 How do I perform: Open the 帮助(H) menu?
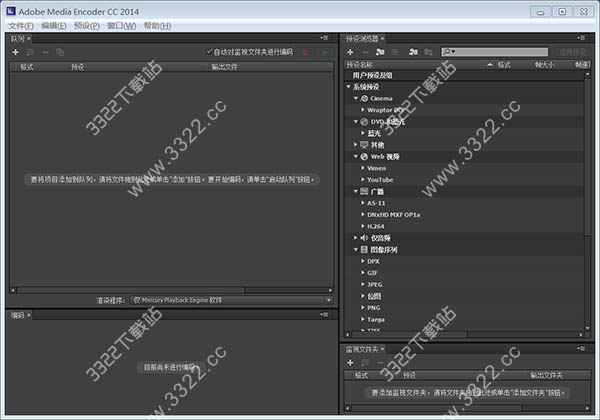click(157, 26)
